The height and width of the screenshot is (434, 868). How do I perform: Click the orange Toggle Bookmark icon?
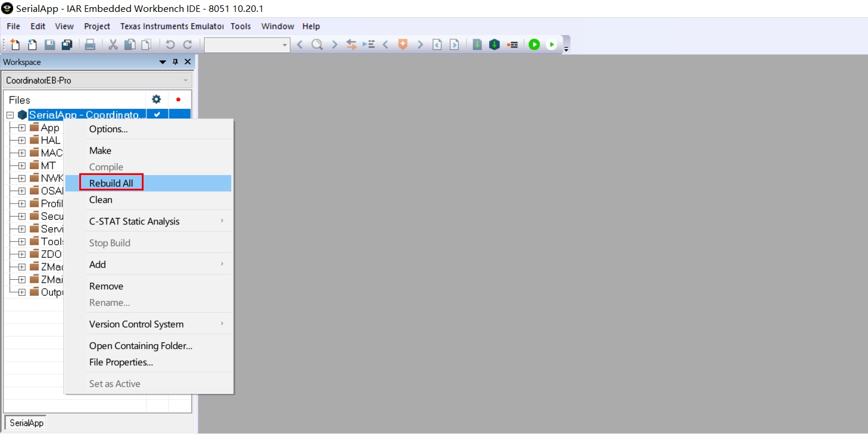[x=403, y=45]
